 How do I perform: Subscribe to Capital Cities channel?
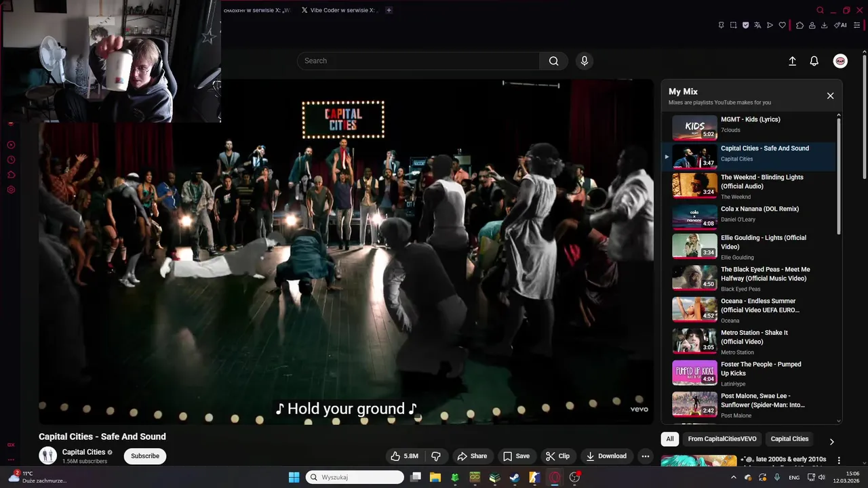[x=145, y=456]
